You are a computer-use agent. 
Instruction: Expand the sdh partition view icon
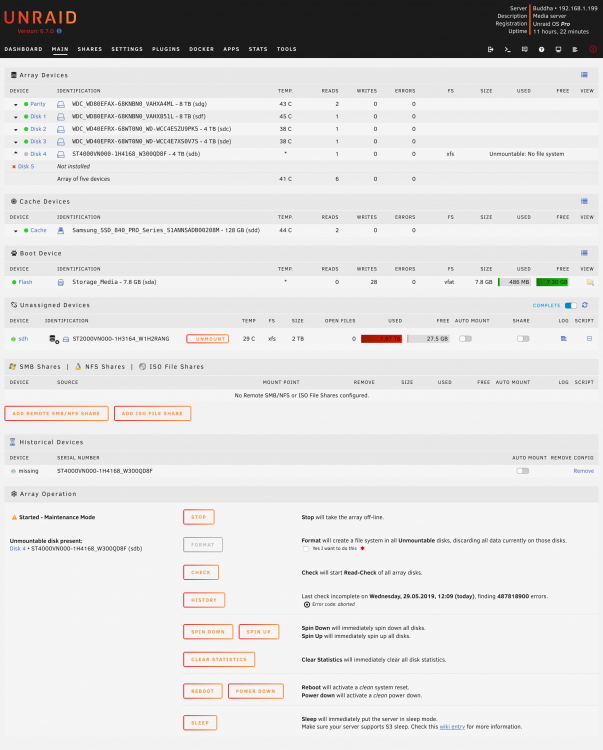66,339
